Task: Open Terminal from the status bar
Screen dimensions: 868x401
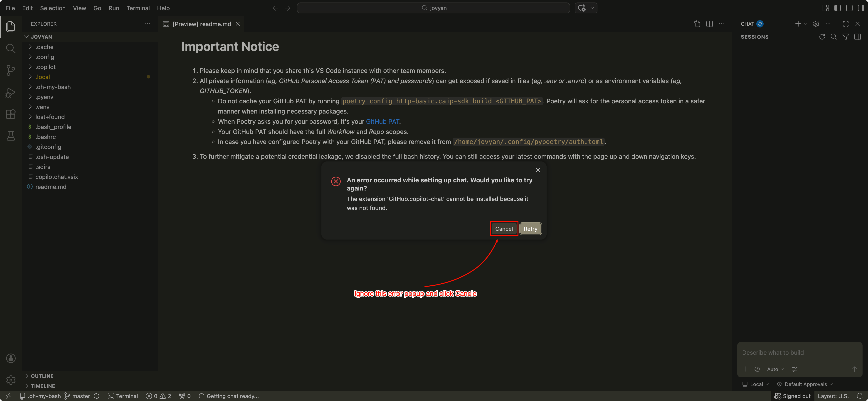Action: coord(123,396)
